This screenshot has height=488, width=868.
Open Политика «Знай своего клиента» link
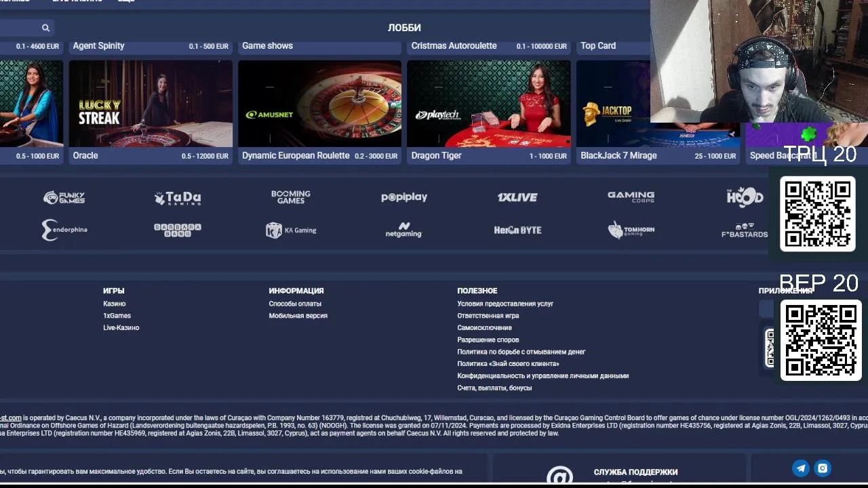(508, 364)
